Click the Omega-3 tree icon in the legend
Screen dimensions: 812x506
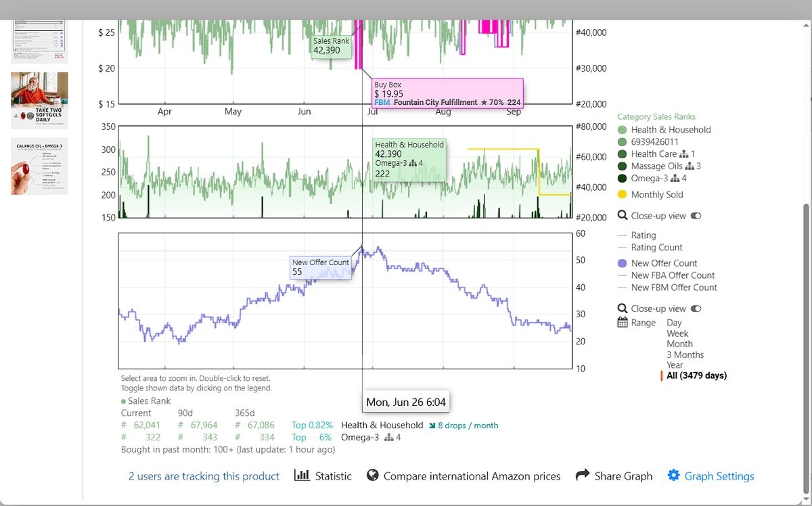point(676,179)
